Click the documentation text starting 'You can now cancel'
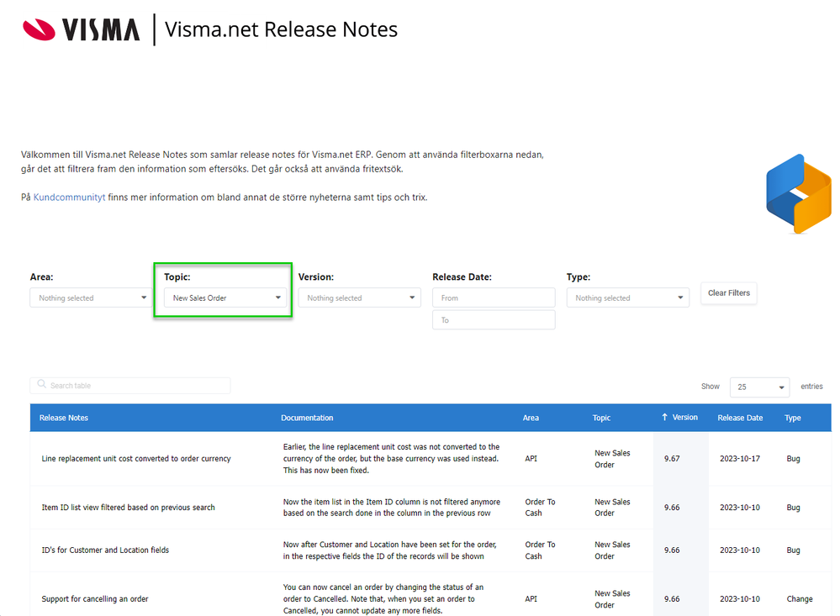This screenshot has width=840, height=616. point(383,599)
